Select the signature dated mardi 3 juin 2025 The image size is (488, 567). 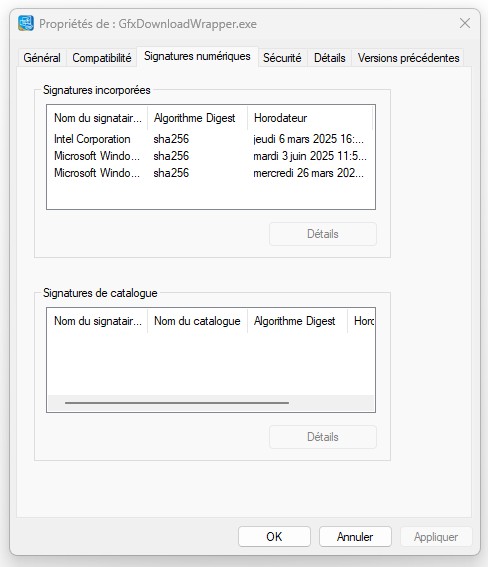pos(211,156)
